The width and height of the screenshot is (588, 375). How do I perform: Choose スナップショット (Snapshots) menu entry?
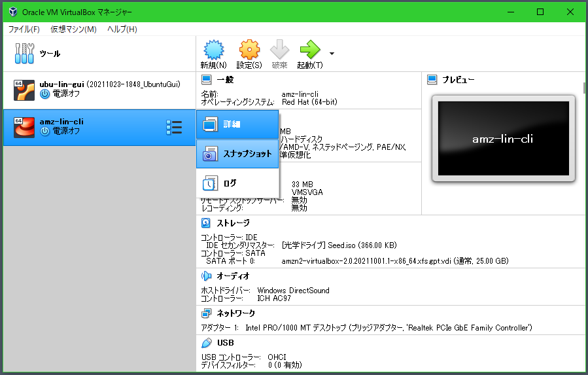(237, 154)
